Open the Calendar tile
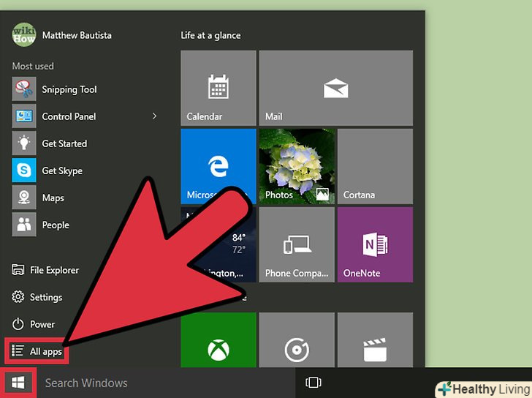The width and height of the screenshot is (532, 398). point(218,88)
